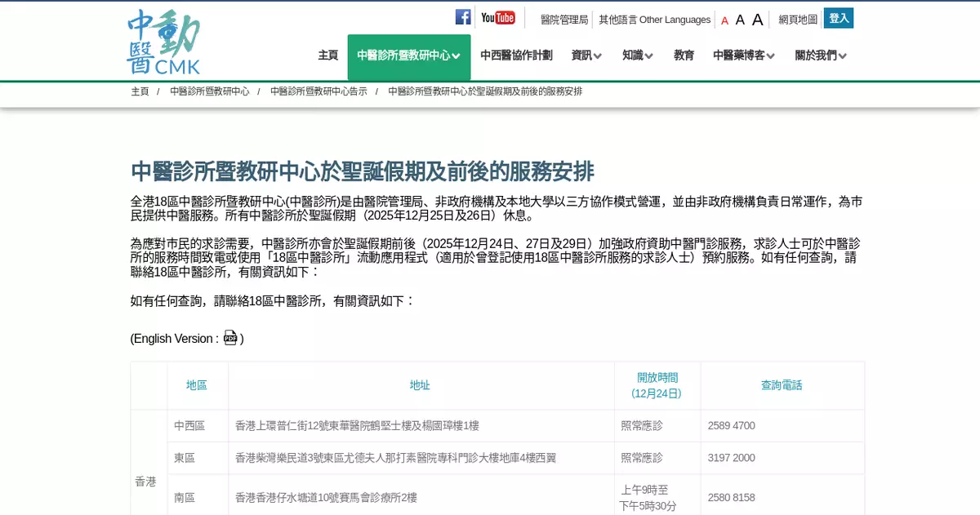Open the 教育 menu item
The width and height of the screenshot is (980, 515).
(x=684, y=55)
